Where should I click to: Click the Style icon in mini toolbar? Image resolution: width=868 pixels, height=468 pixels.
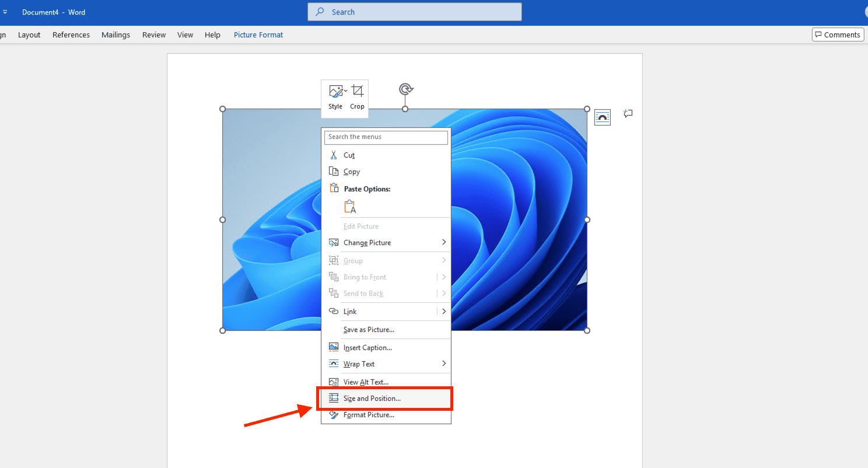(x=335, y=92)
